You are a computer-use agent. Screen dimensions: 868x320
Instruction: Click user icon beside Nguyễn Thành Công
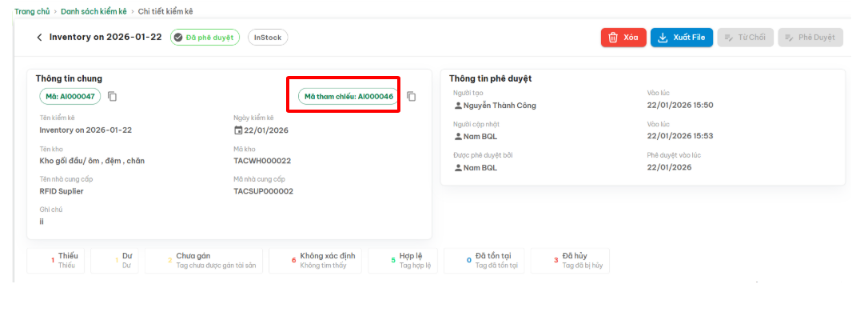tap(458, 106)
